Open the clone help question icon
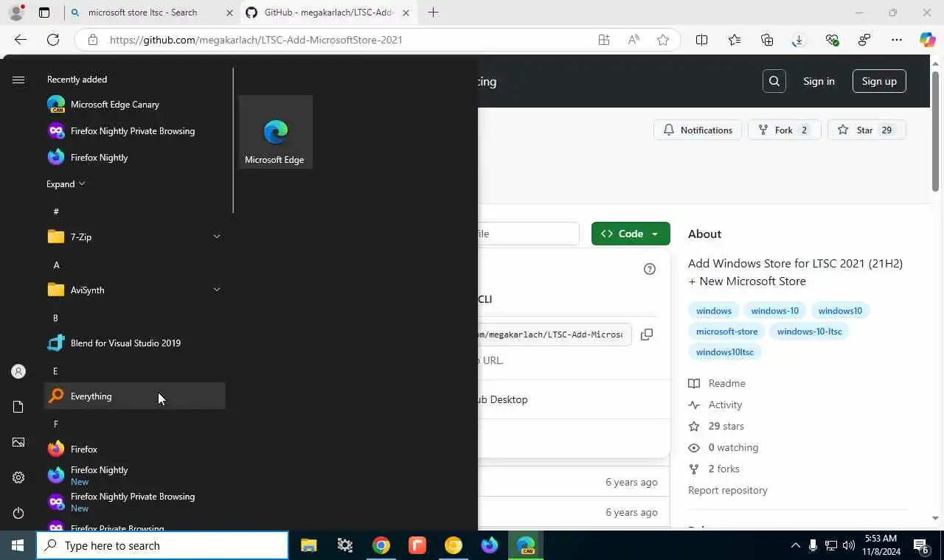944x560 pixels. pyautogui.click(x=650, y=269)
